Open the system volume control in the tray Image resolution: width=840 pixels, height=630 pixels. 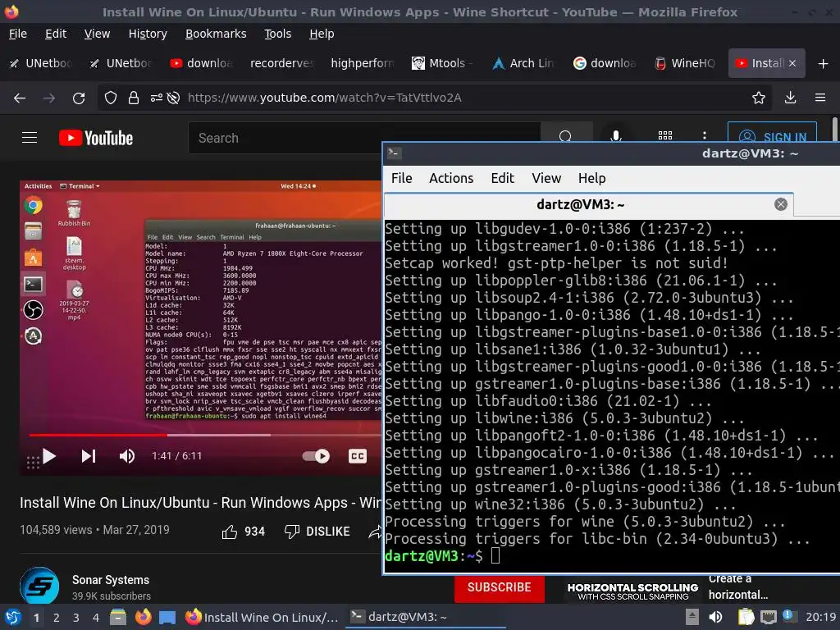point(715,617)
